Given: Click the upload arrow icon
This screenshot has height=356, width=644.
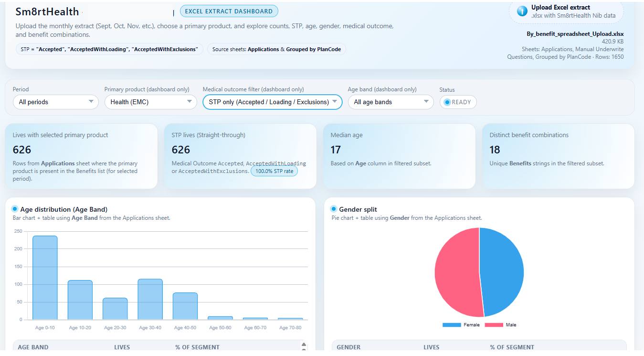Looking at the screenshot, I should click(x=522, y=11).
